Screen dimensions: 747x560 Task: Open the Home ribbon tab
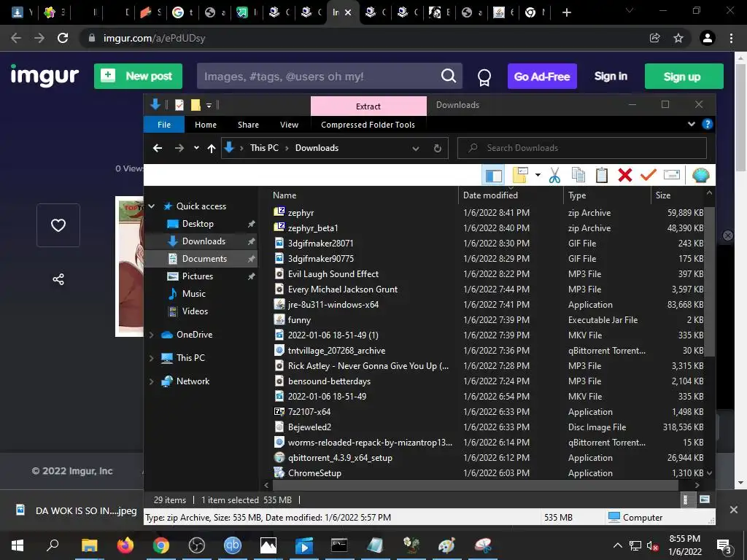coord(205,125)
